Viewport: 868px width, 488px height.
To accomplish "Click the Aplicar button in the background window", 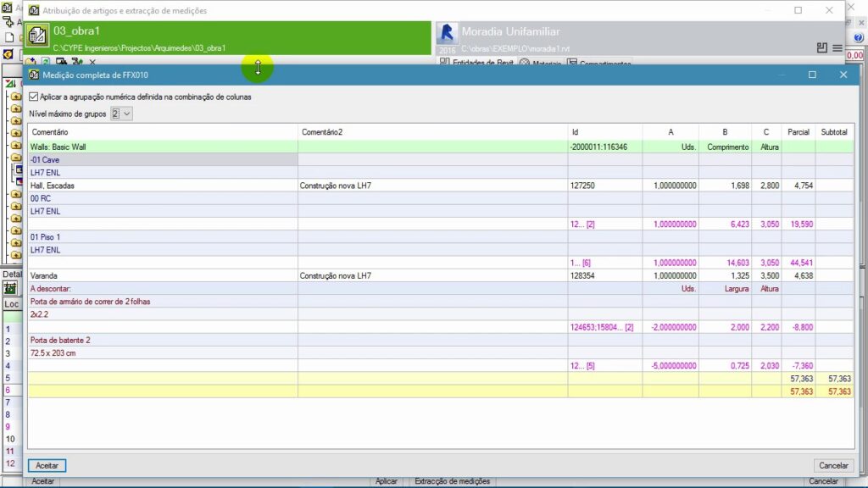I will pyautogui.click(x=386, y=481).
